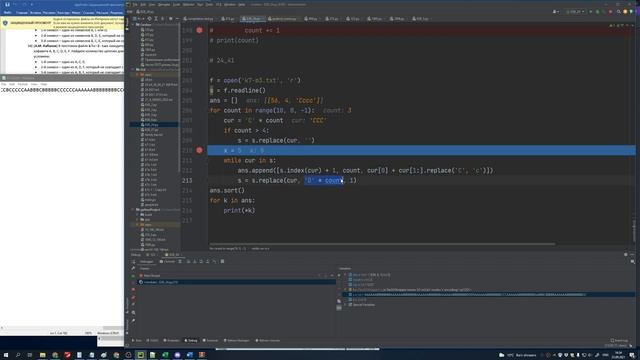The image size is (640, 360).
Task: Open the Вставка ribbon tab in Word
Action: click(x=35, y=13)
